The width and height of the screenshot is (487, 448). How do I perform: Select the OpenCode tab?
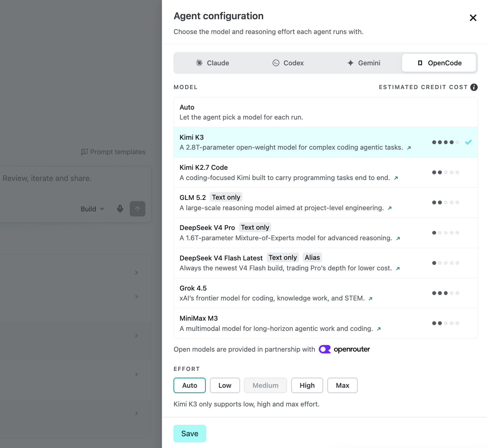coord(439,63)
